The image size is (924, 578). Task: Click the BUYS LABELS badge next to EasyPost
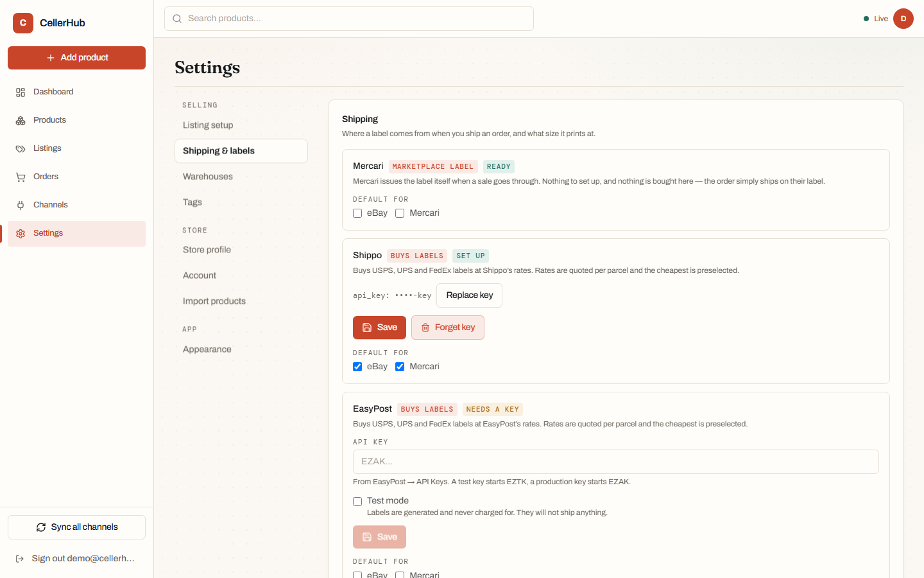pyautogui.click(x=427, y=410)
